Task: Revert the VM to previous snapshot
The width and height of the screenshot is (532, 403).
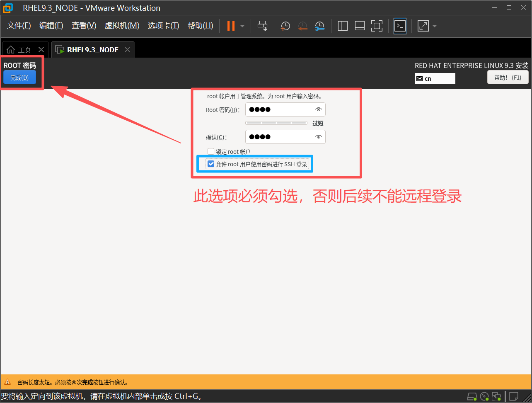Action: [303, 26]
